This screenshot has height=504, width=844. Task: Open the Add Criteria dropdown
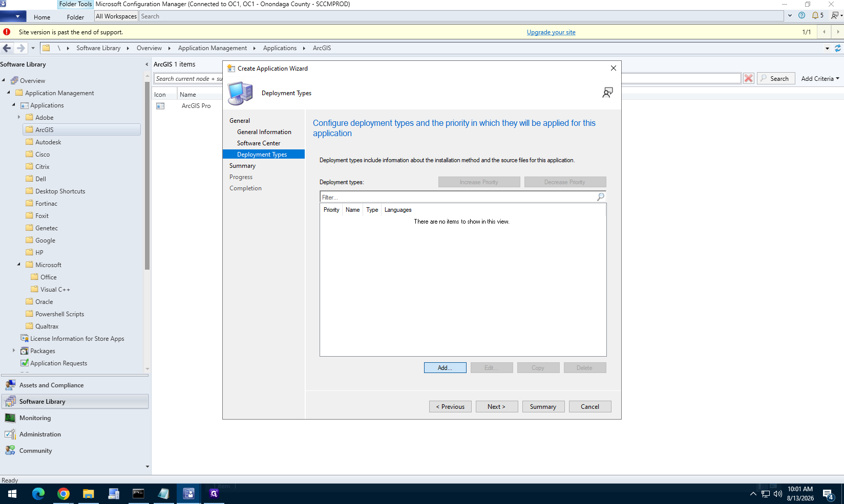click(x=820, y=78)
